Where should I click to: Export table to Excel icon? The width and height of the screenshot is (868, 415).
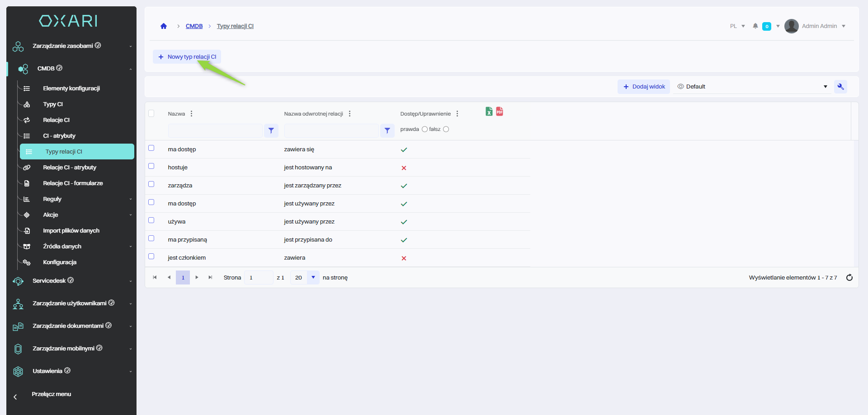click(489, 112)
